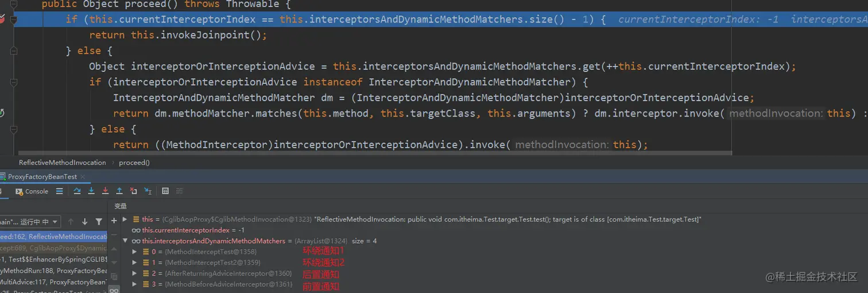The image size is (868, 293).
Task: Select the '{ArrayList@1324} size = 4' value
Action: (x=335, y=241)
